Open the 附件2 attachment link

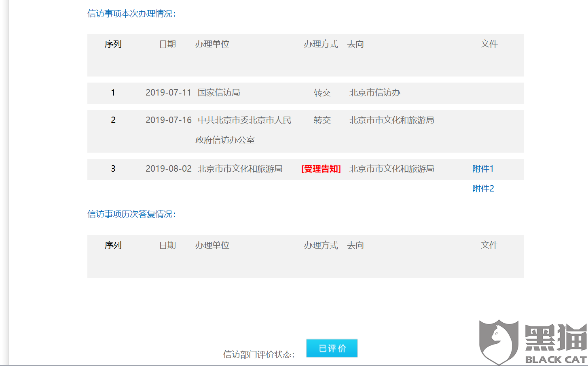pyautogui.click(x=483, y=189)
